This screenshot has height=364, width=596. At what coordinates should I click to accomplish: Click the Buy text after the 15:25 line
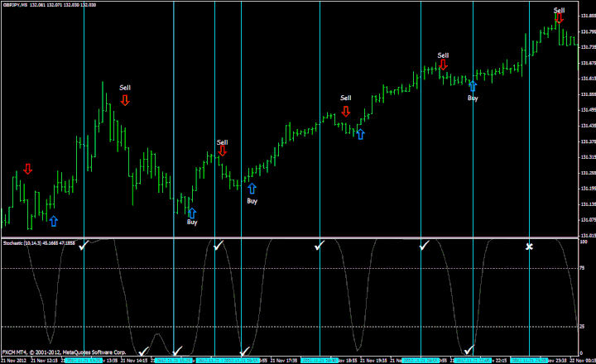point(192,222)
